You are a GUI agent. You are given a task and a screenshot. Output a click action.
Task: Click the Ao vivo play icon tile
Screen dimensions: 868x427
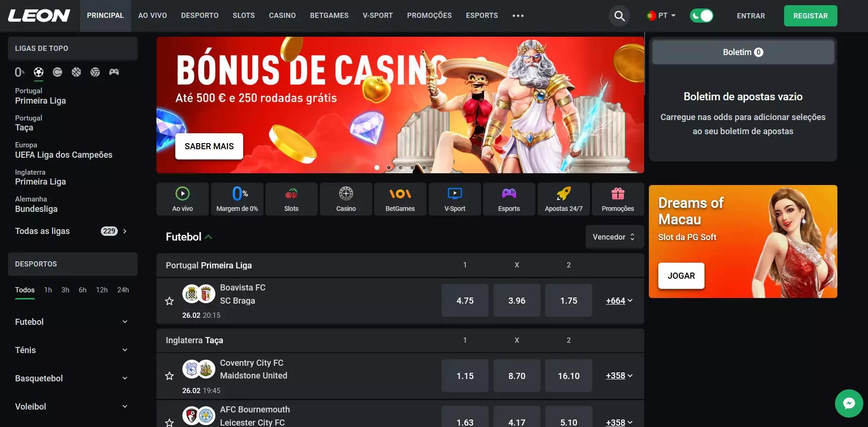point(182,199)
